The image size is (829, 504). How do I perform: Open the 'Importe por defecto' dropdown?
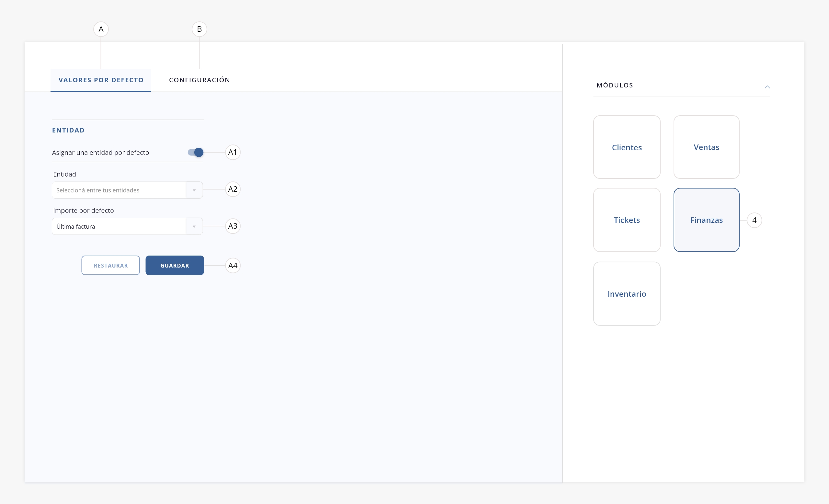[127, 226]
